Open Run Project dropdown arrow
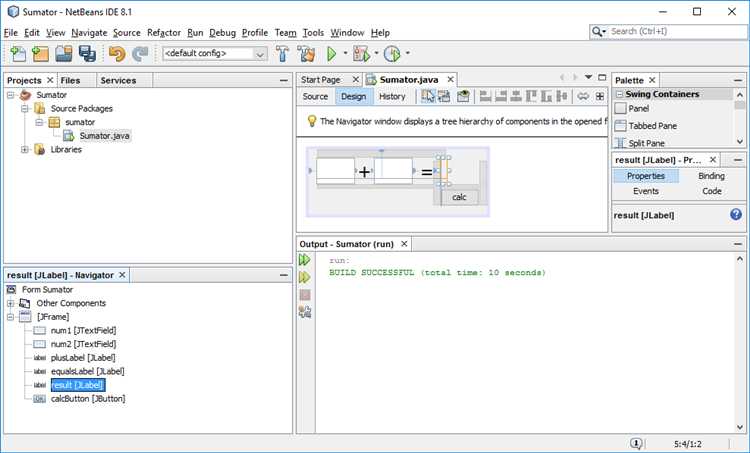The width and height of the screenshot is (750, 453). (345, 53)
